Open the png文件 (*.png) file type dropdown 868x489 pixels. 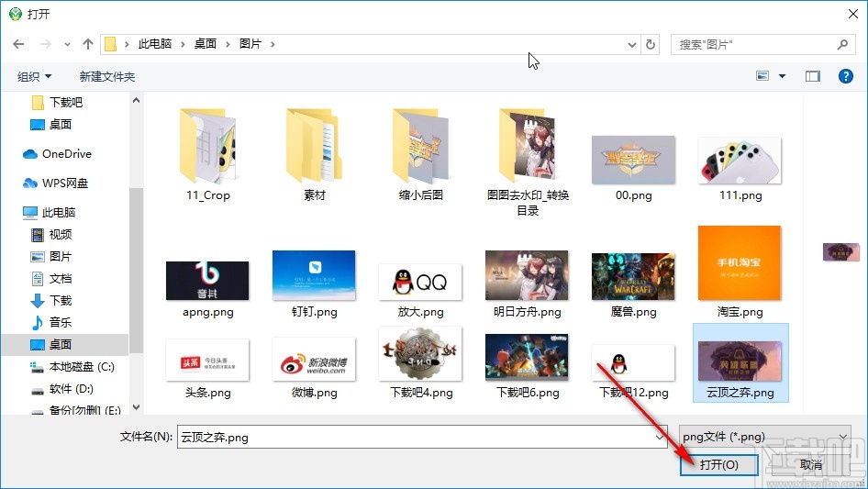point(765,437)
